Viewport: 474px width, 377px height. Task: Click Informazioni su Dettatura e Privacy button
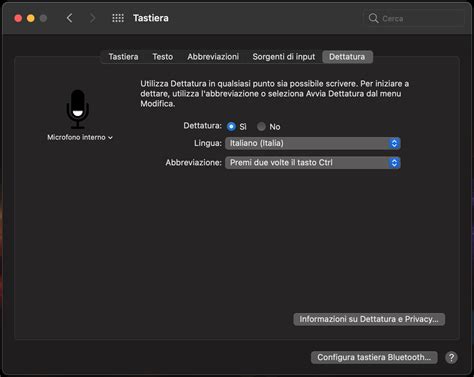(x=369, y=319)
